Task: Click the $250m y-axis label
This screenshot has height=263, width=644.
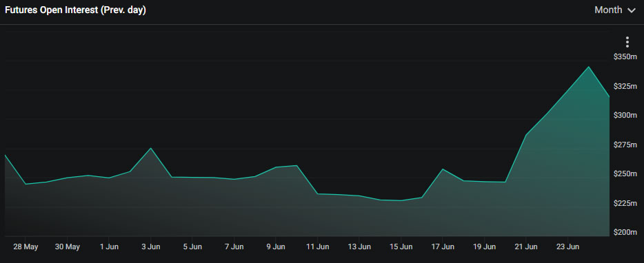Action: click(x=625, y=174)
